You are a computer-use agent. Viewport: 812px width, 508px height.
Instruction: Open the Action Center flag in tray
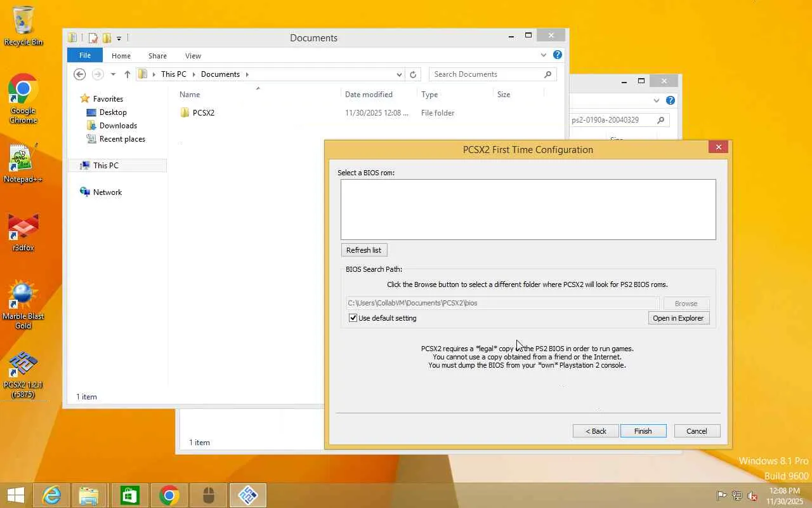721,496
